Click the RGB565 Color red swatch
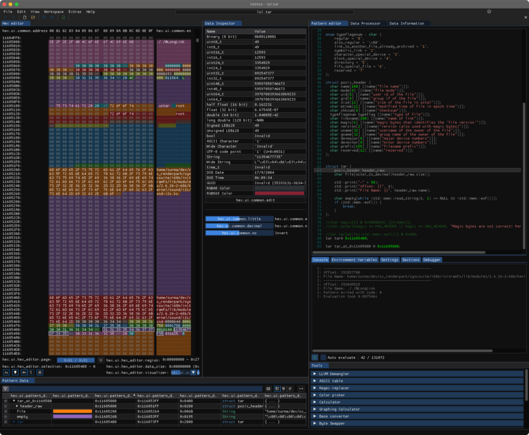The image size is (529, 435). coord(279,194)
